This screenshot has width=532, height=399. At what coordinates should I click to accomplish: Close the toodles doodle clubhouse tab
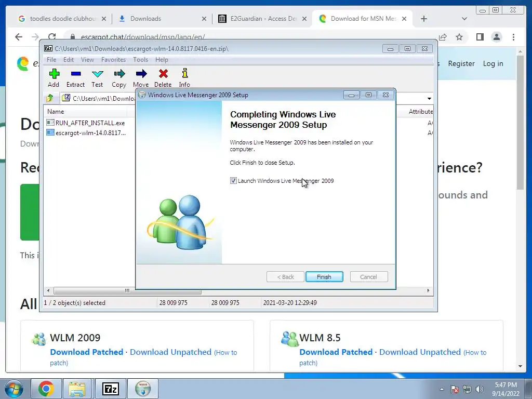(x=103, y=19)
